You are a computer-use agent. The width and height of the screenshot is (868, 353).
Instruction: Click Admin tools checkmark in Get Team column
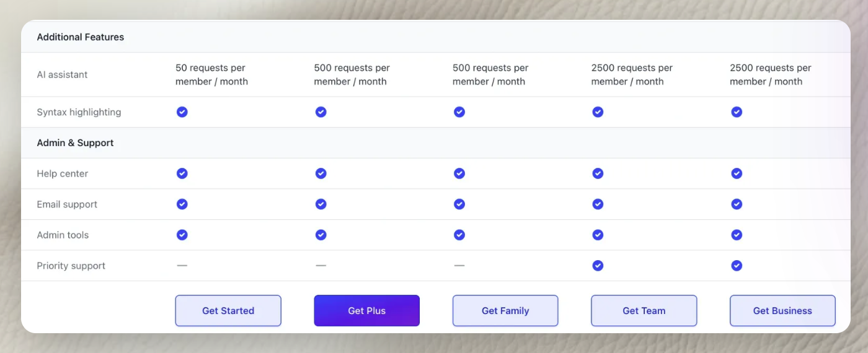click(598, 235)
